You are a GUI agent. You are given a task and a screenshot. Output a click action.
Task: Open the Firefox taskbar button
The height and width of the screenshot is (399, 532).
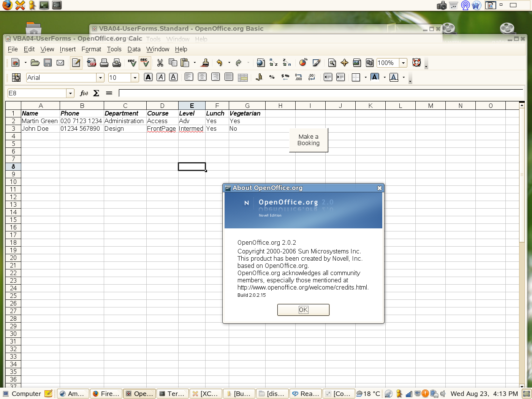[106, 394]
